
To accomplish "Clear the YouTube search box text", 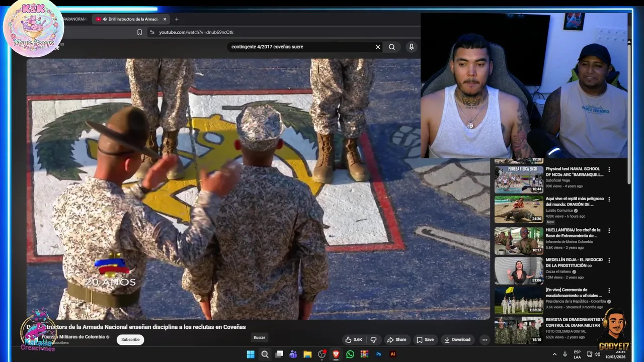I will [x=378, y=47].
